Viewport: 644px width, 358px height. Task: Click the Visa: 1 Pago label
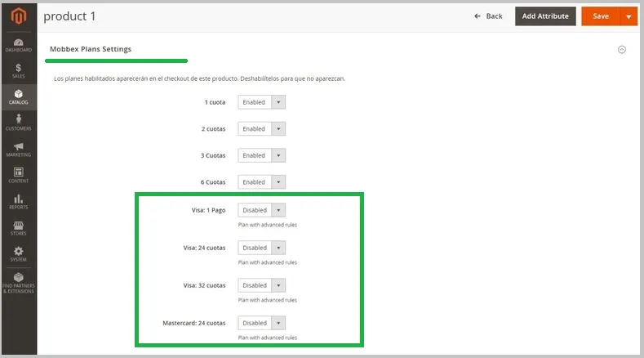208,210
